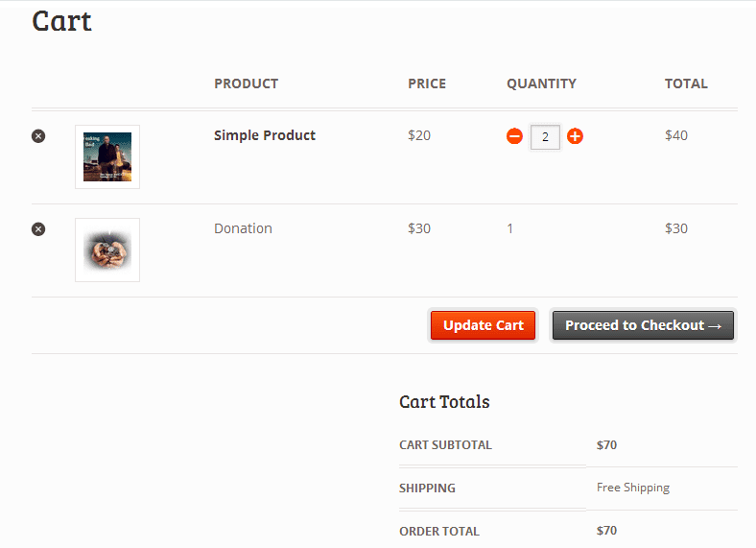Select the Price column header

pyautogui.click(x=427, y=83)
